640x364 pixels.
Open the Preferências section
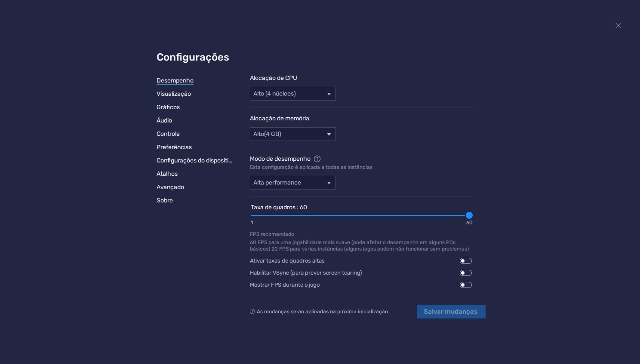[x=174, y=147]
